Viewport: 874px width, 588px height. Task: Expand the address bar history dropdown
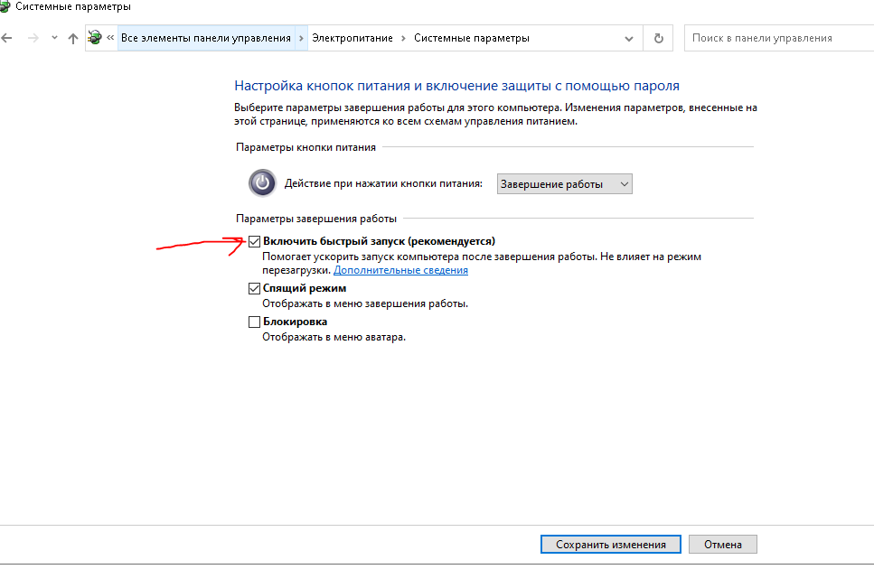[x=629, y=39]
